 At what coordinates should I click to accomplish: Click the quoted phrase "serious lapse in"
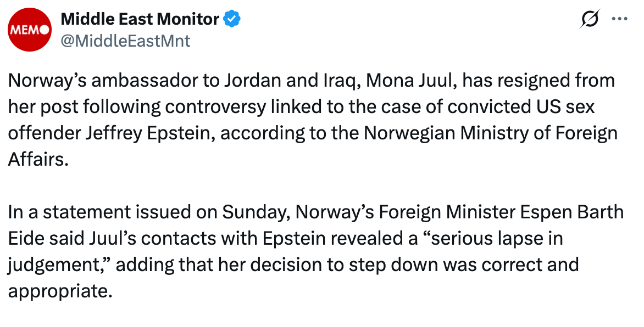[x=492, y=238]
